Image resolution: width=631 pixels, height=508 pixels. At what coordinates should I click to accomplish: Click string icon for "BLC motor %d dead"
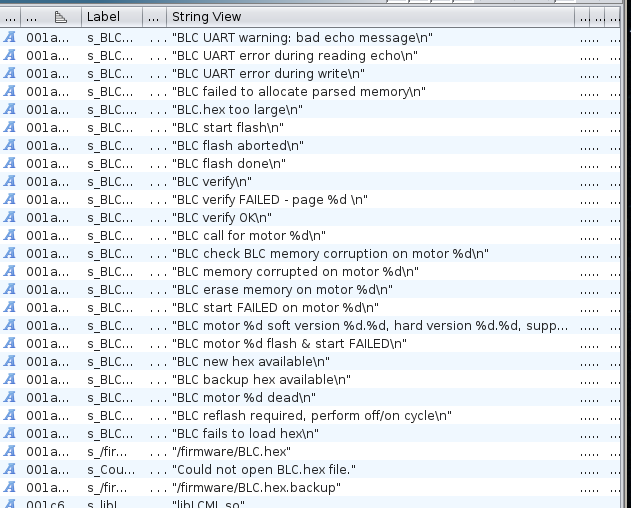pos(10,398)
